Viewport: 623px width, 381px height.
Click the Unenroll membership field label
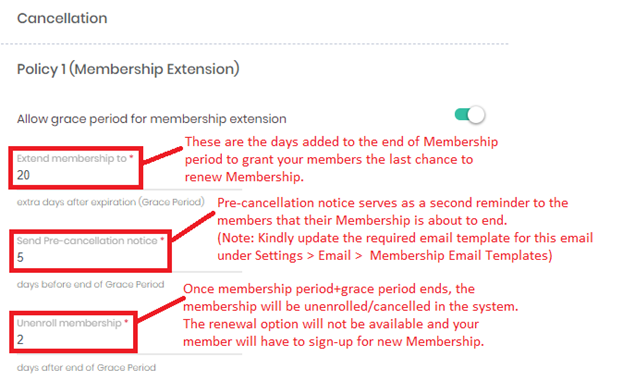[x=69, y=323]
